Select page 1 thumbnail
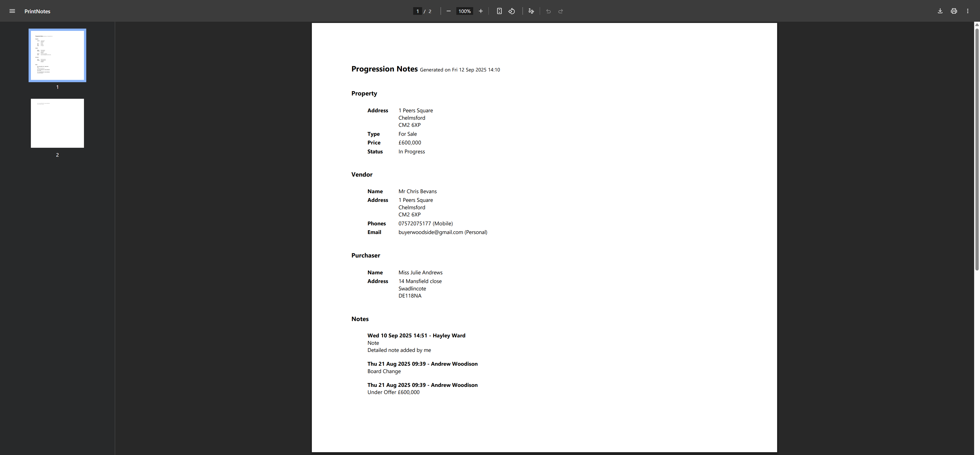Screen dimensions: 980x455 [57, 55]
